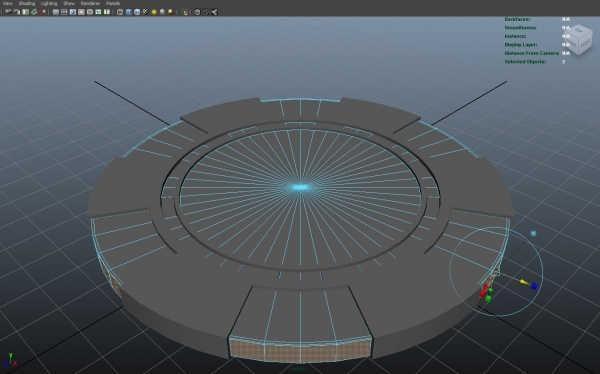Image resolution: width=600 pixels, height=374 pixels.
Task: Toggle the Field Chart display
Action: click(x=90, y=12)
